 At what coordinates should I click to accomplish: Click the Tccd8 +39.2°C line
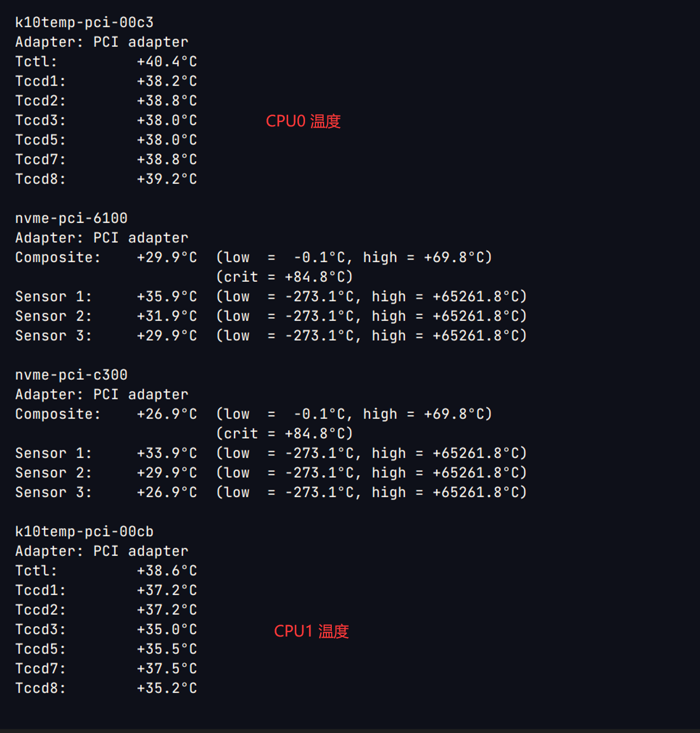click(x=106, y=179)
